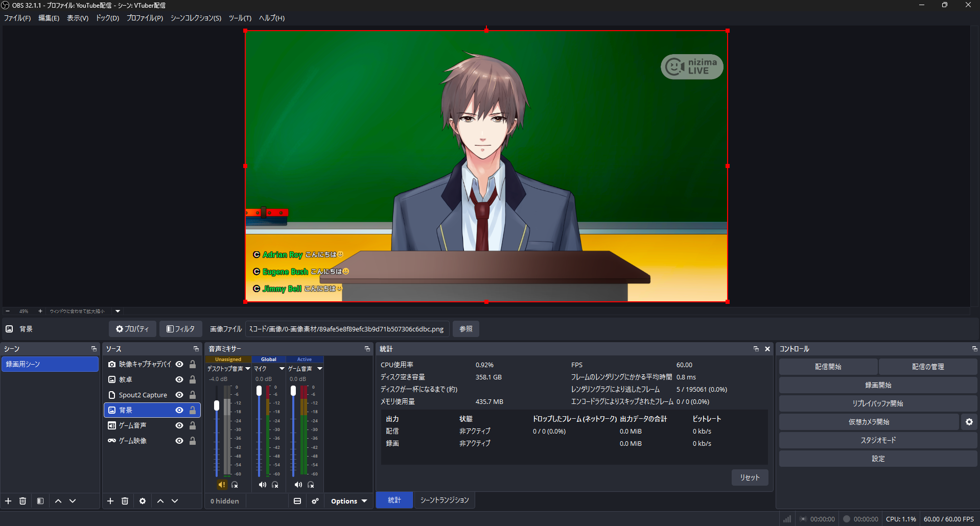Hide the 映像キャプチャデバイス source
Viewport: 980px width, 526px height.
tap(179, 364)
